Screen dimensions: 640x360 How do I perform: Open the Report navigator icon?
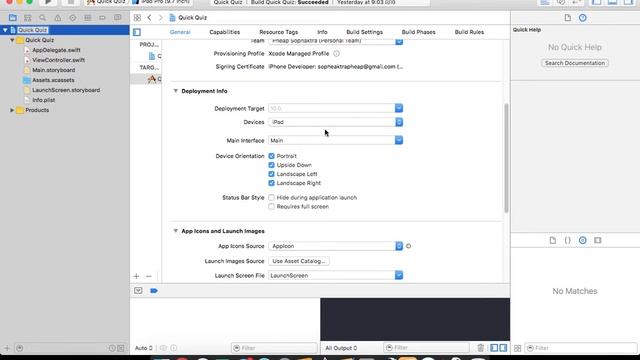pos(118,18)
